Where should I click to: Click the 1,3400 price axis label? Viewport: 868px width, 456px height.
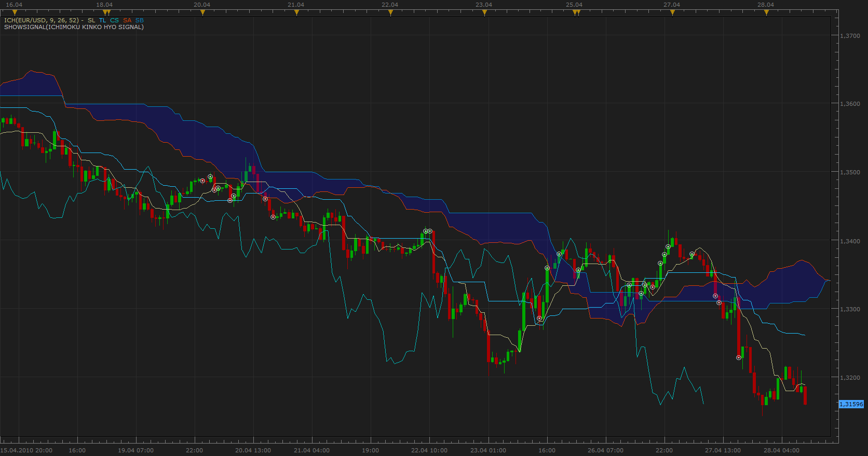coord(850,241)
